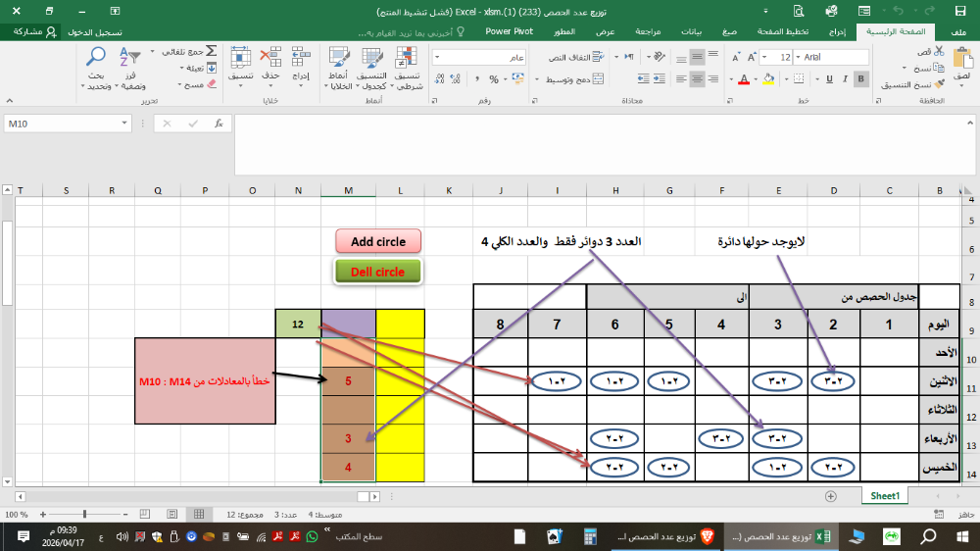Click the Sort & Filter (فرز وتصفية) icon
This screenshot has height=551, width=980.
pos(130,59)
